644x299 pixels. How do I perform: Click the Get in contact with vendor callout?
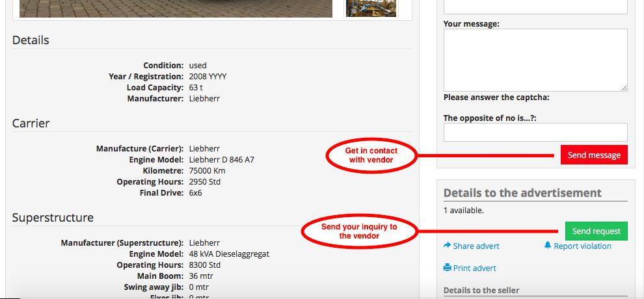371,155
